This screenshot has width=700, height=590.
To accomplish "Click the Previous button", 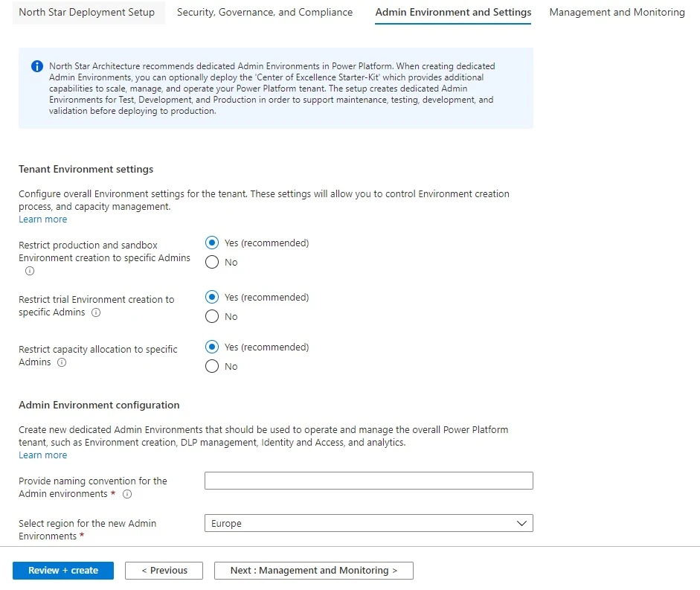I will click(x=164, y=571).
